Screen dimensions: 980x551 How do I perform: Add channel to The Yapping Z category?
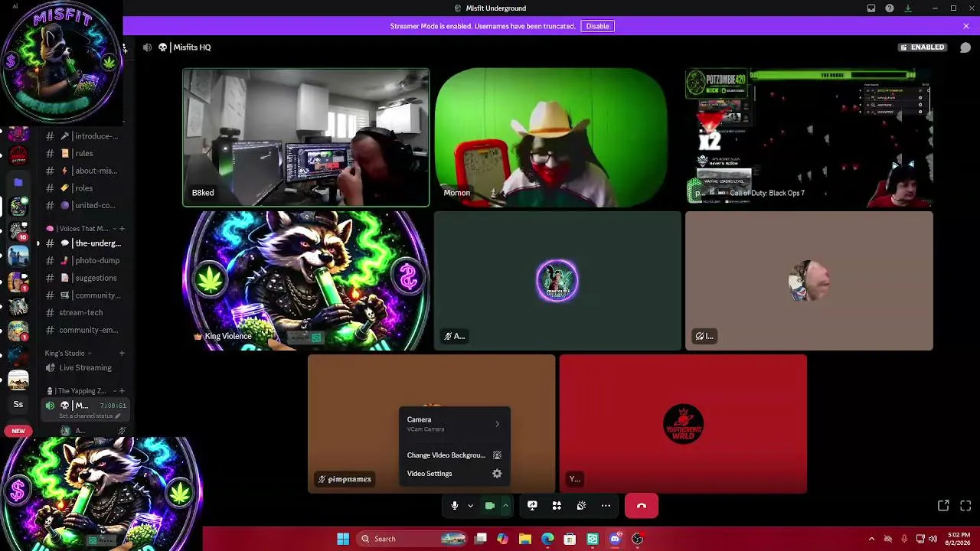pos(122,391)
